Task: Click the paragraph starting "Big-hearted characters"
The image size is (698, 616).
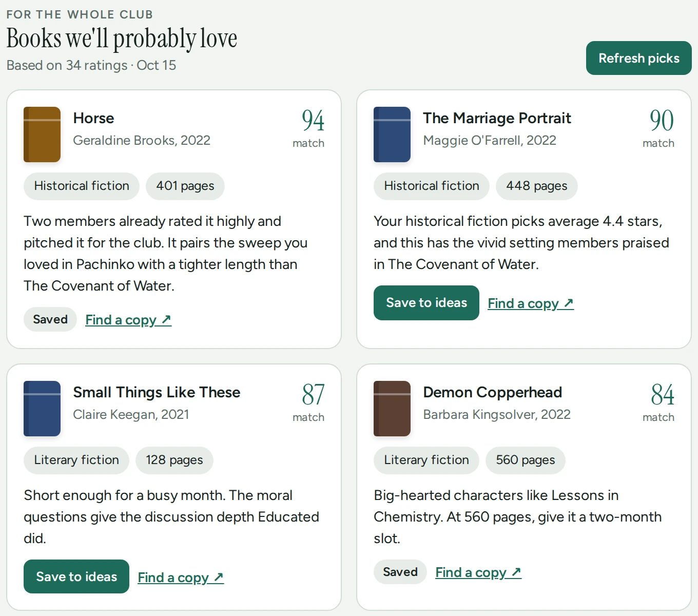Action: [518, 517]
